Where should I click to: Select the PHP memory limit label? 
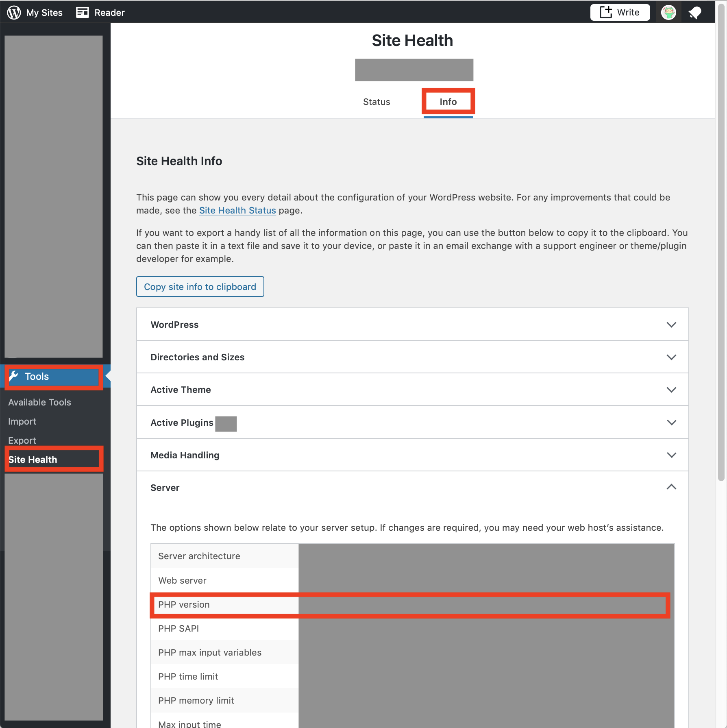click(x=196, y=700)
